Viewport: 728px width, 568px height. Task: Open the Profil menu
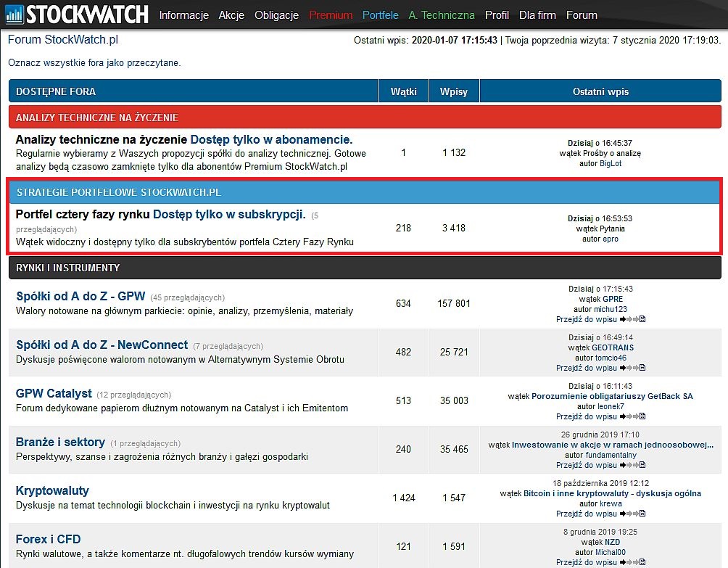click(x=497, y=15)
